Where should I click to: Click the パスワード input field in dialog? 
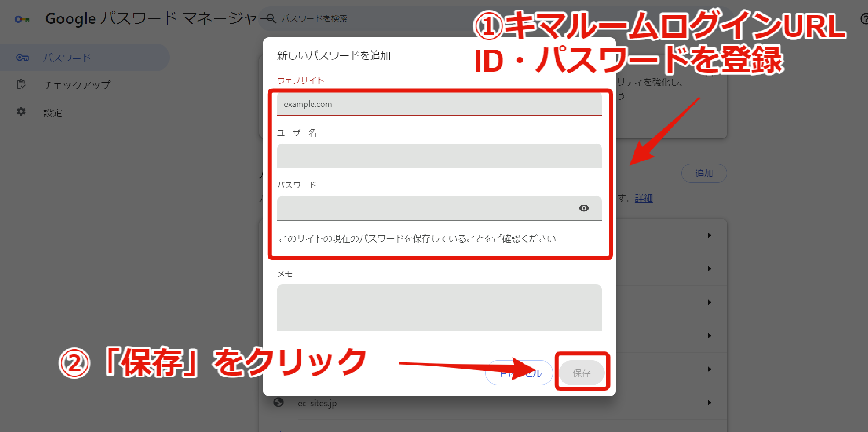pos(439,208)
